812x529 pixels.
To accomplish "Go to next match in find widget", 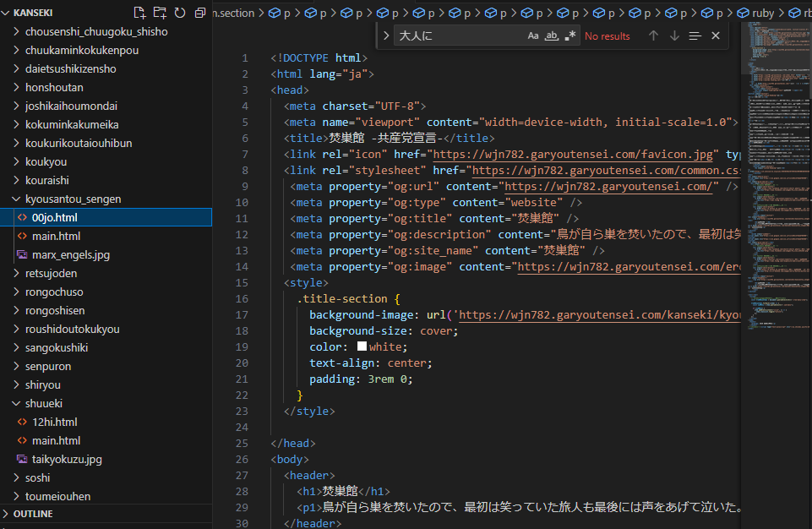I will (x=674, y=35).
